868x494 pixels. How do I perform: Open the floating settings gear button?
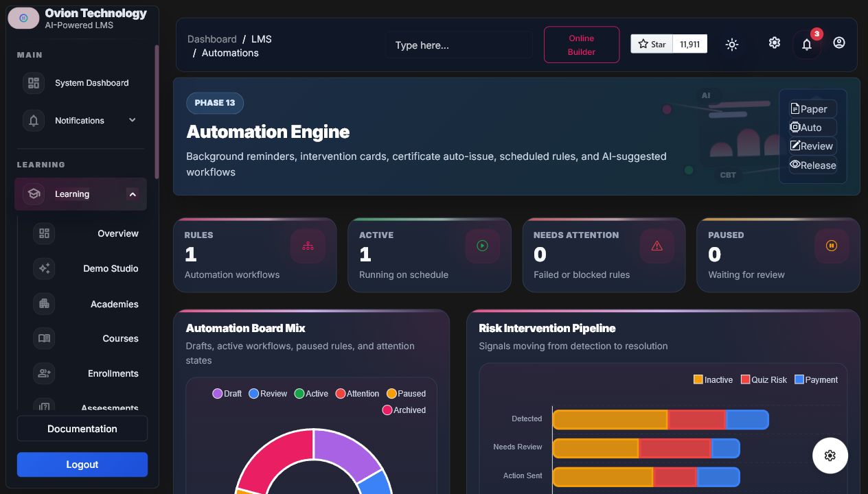point(830,456)
